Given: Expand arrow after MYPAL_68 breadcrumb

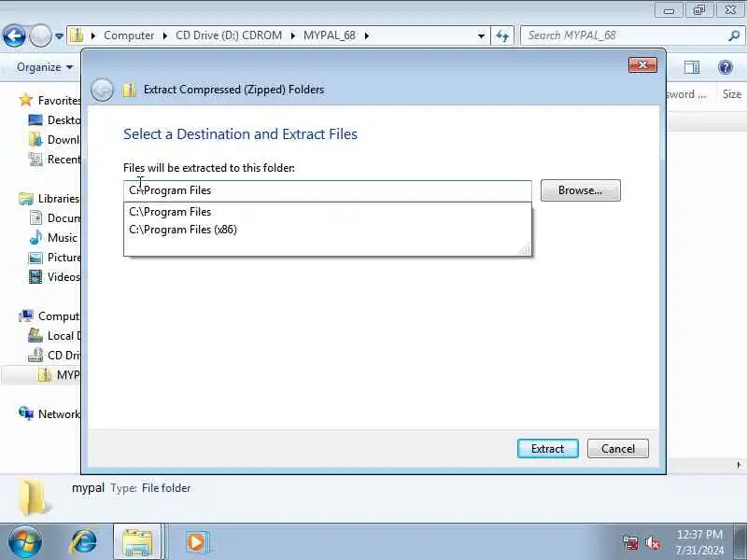Looking at the screenshot, I should [x=366, y=35].
